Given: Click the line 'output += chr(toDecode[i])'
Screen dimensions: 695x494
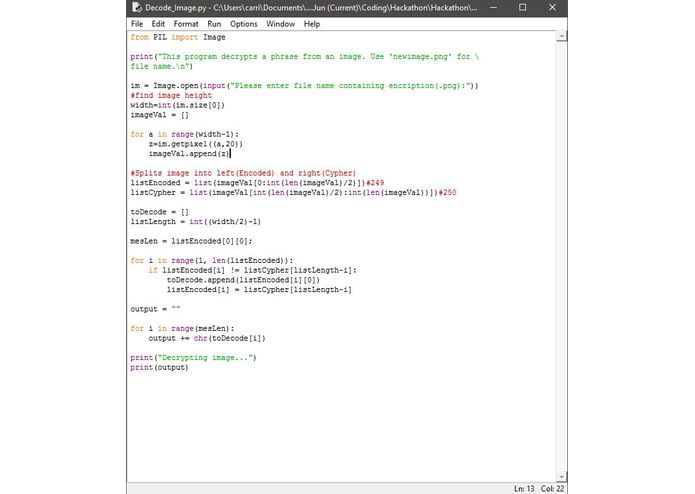Looking at the screenshot, I should click(207, 338).
